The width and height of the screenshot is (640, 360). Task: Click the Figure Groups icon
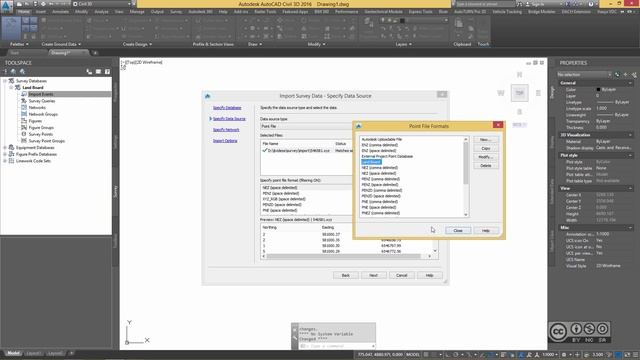point(24,127)
